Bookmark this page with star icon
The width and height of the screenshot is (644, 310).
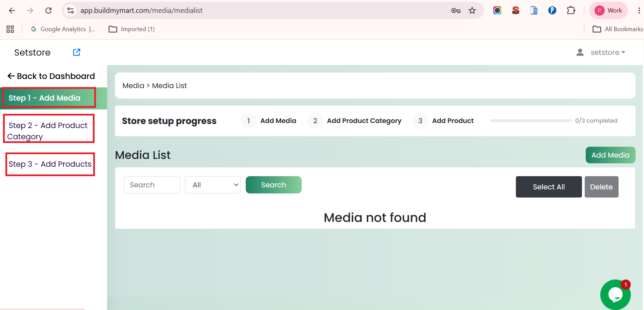(472, 11)
